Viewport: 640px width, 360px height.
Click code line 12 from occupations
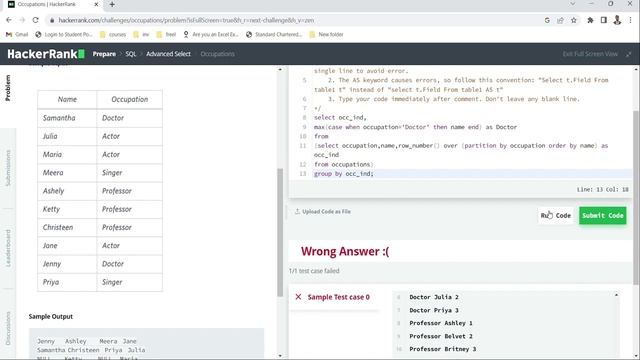[x=343, y=164]
